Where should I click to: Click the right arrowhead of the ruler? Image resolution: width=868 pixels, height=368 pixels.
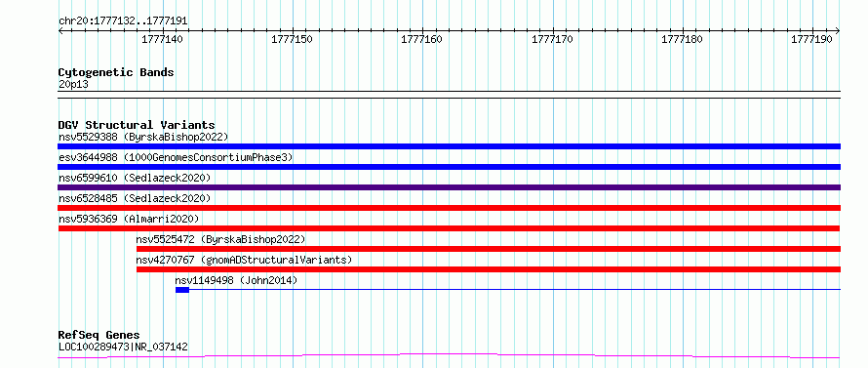click(838, 31)
